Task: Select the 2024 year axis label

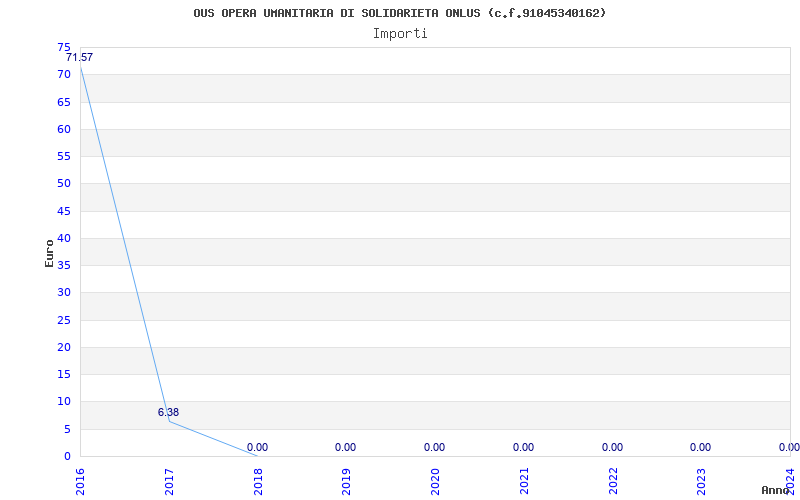Action: [x=791, y=483]
